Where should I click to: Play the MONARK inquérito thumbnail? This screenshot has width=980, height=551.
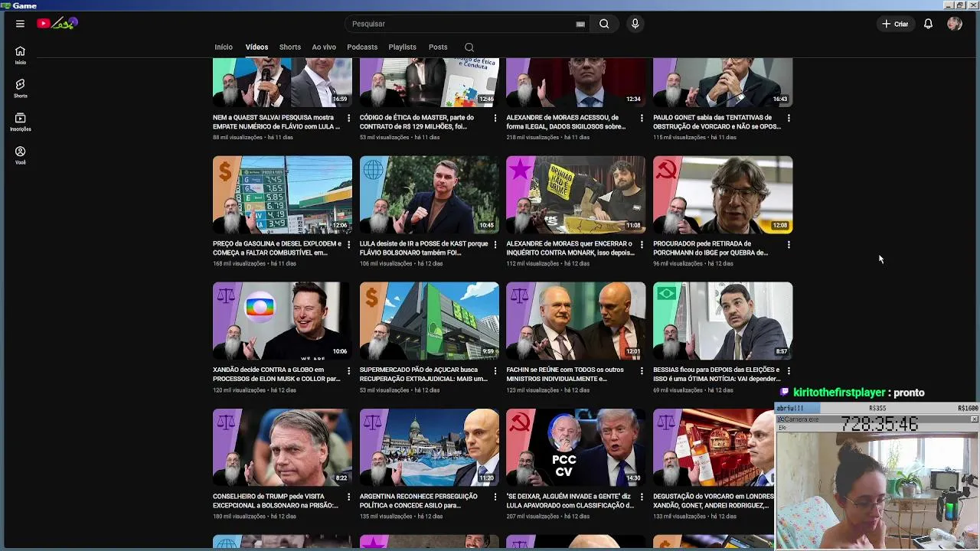point(576,195)
